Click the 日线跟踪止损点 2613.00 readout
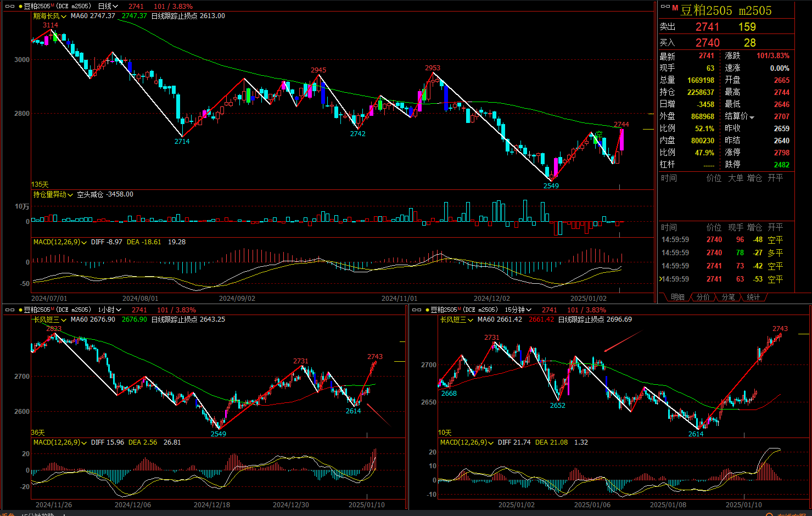Image resolution: width=812 pixels, height=516 pixels. point(188,16)
